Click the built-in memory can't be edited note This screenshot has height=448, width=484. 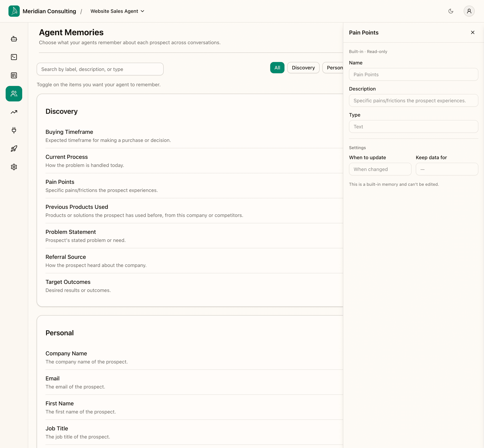click(394, 184)
